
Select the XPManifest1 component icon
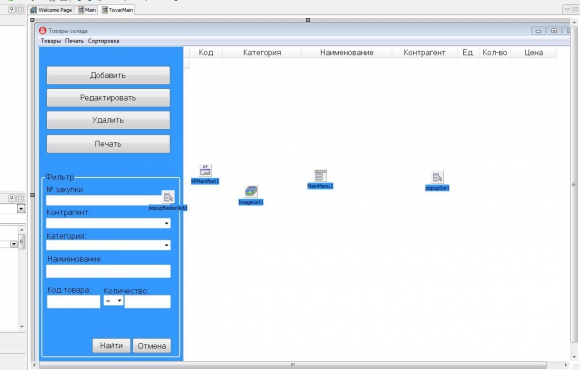[x=205, y=170]
